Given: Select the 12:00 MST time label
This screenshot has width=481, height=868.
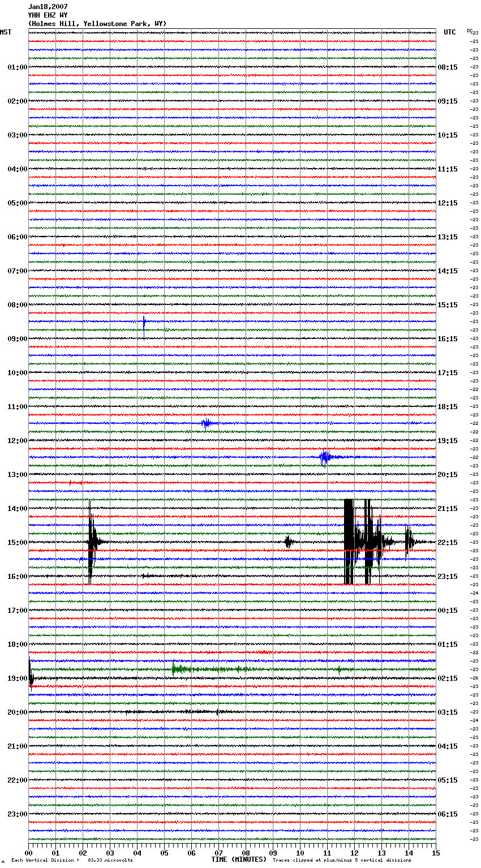Looking at the screenshot, I should click(17, 441).
